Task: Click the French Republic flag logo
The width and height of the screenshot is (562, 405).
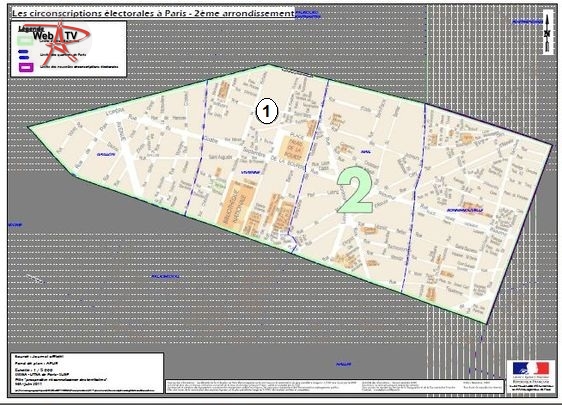Action: click(x=530, y=368)
